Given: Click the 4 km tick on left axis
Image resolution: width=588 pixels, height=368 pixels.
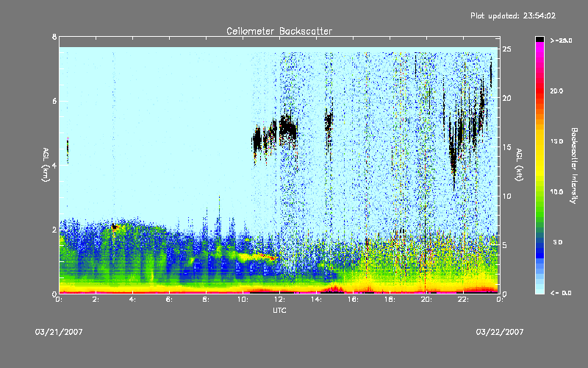Looking at the screenshot, I should coord(54,165).
